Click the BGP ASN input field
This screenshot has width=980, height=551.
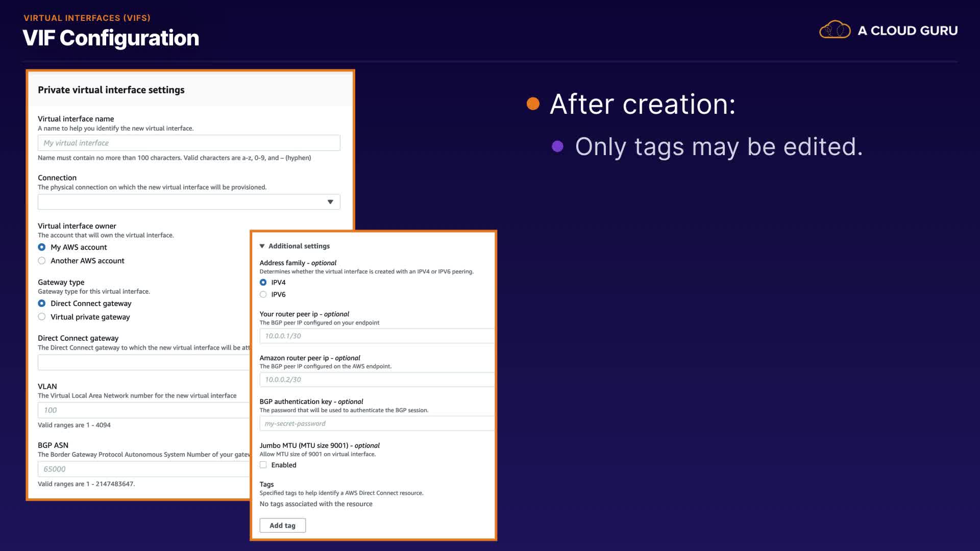click(x=143, y=469)
